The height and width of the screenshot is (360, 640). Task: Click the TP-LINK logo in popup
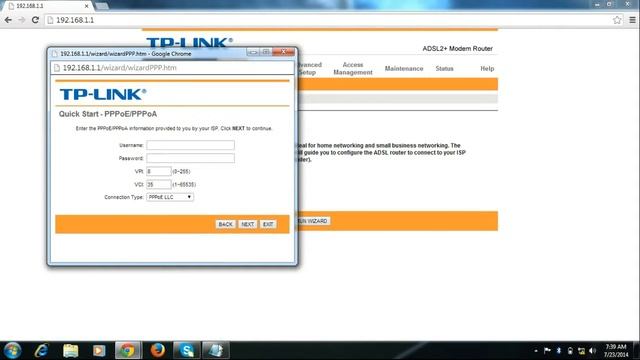click(103, 94)
